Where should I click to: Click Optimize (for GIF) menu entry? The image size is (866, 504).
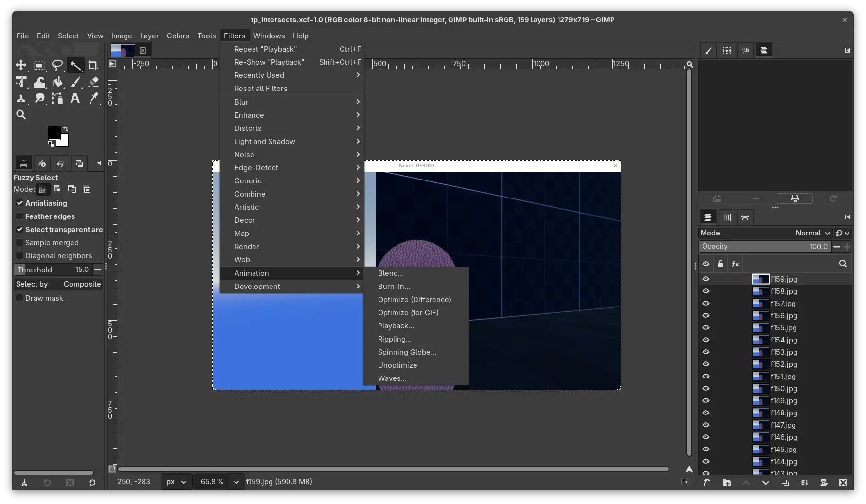(408, 313)
